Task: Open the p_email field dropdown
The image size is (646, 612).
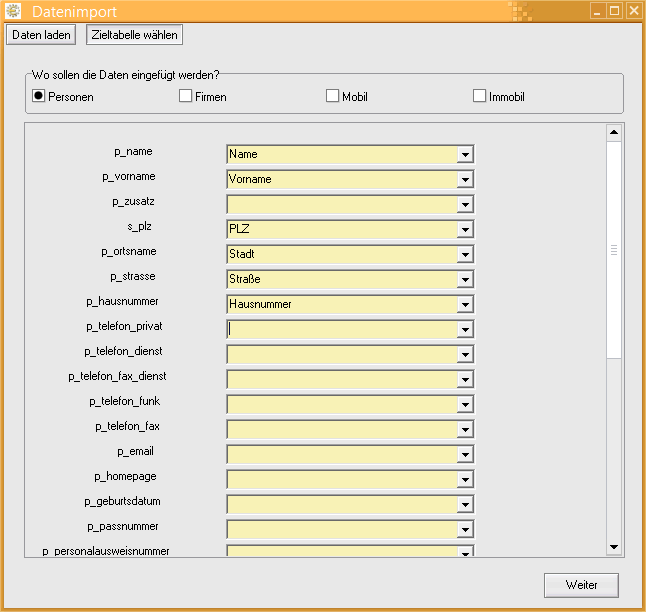Action: tap(464, 454)
